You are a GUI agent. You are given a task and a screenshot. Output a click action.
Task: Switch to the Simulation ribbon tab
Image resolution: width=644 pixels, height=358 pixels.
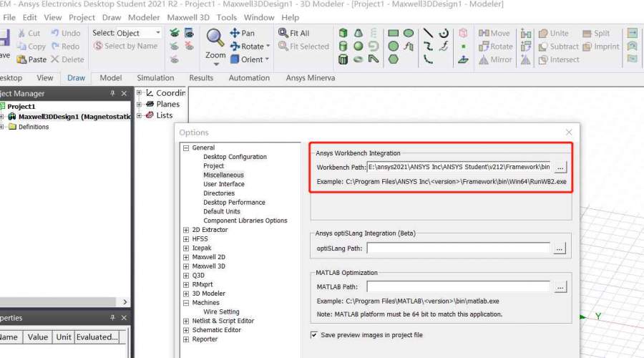click(x=155, y=78)
